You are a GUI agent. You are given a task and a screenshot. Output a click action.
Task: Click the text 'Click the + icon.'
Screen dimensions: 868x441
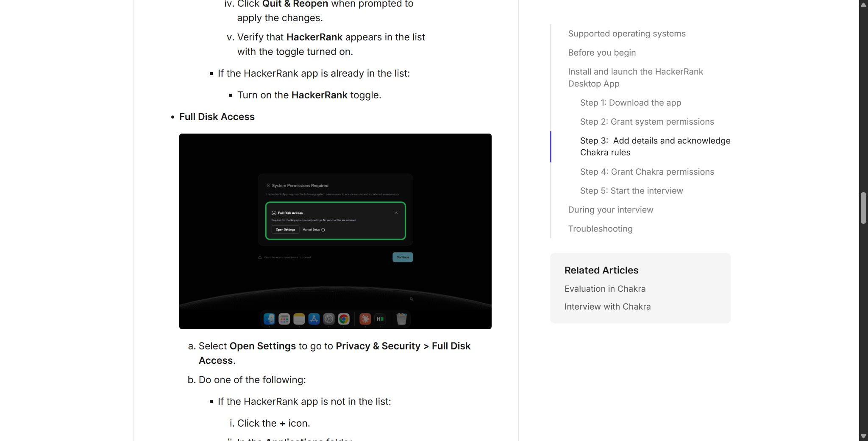coord(273,423)
